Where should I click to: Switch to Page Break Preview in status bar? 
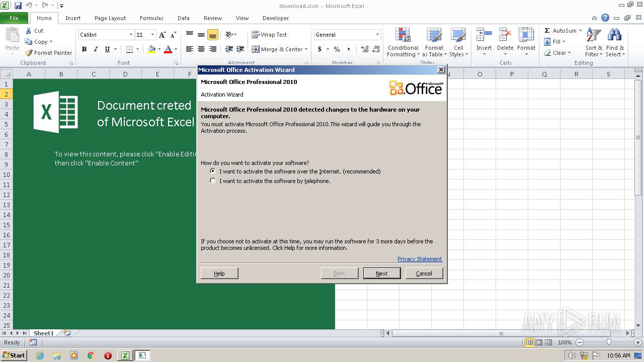(x=549, y=342)
